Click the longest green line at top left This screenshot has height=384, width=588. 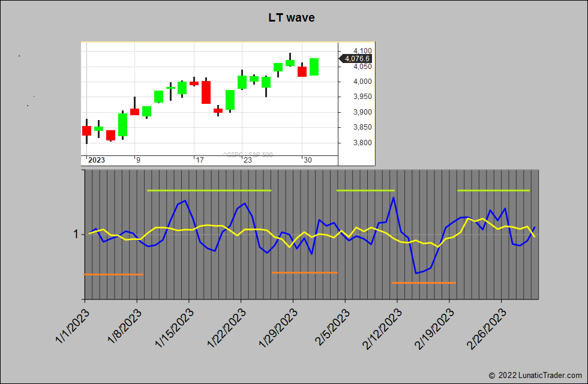[x=209, y=190]
